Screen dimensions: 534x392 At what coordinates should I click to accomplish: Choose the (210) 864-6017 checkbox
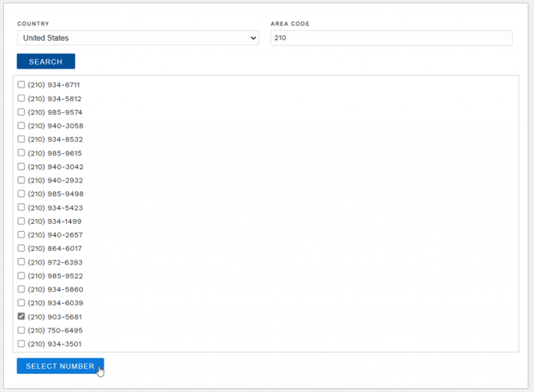22,248
